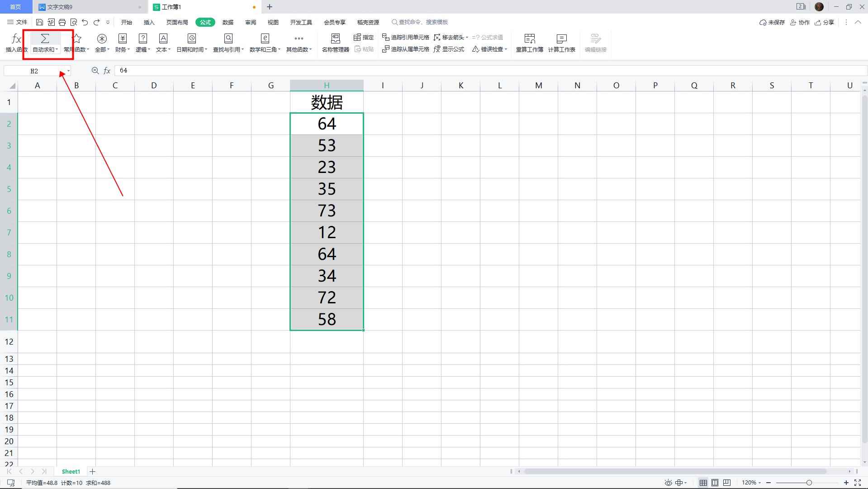Click the Name Box showing H2

coord(34,71)
